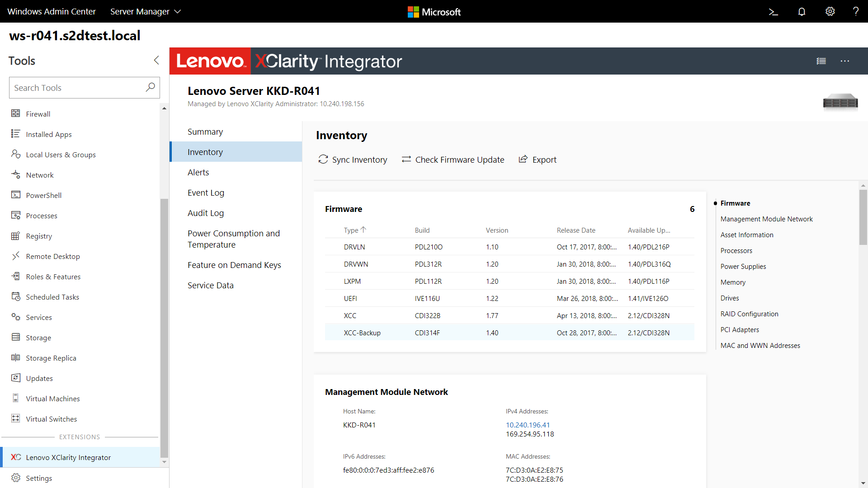This screenshot has height=488, width=868.
Task: Click the Drives section in right panel
Action: coord(730,297)
